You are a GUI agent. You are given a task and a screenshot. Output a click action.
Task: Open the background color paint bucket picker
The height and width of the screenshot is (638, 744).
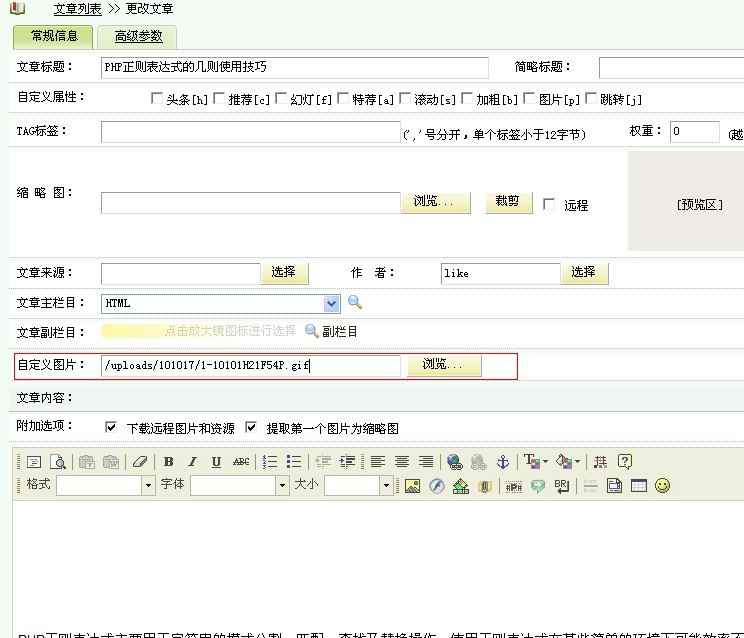point(567,461)
